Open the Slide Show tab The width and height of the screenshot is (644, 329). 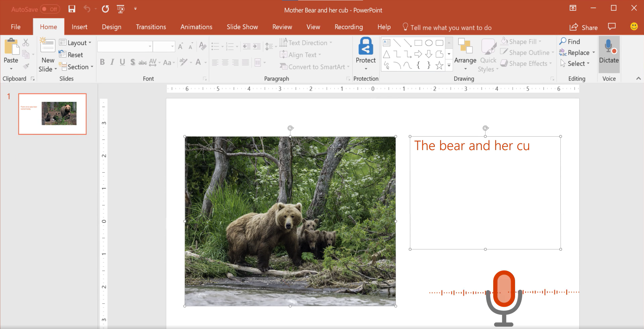pyautogui.click(x=242, y=27)
